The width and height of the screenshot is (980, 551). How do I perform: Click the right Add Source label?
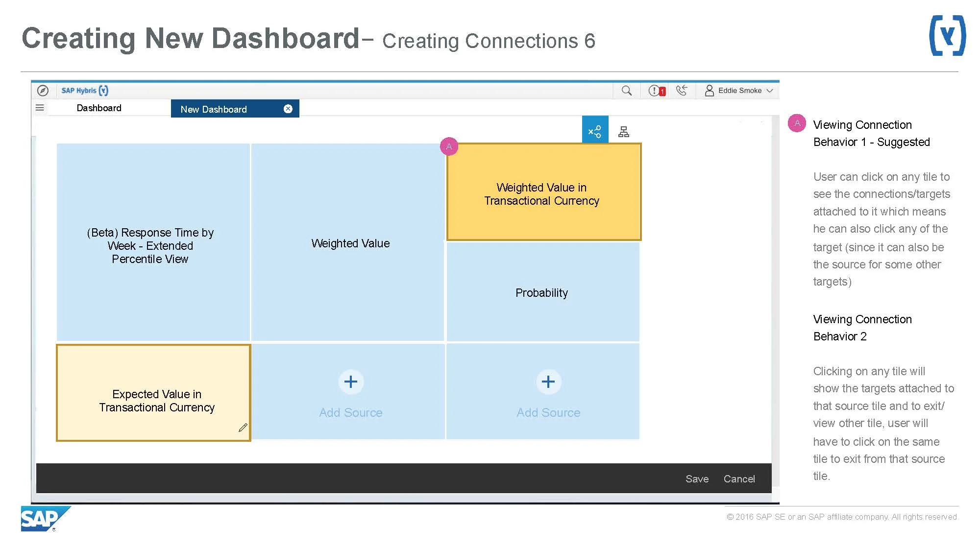[x=548, y=413]
